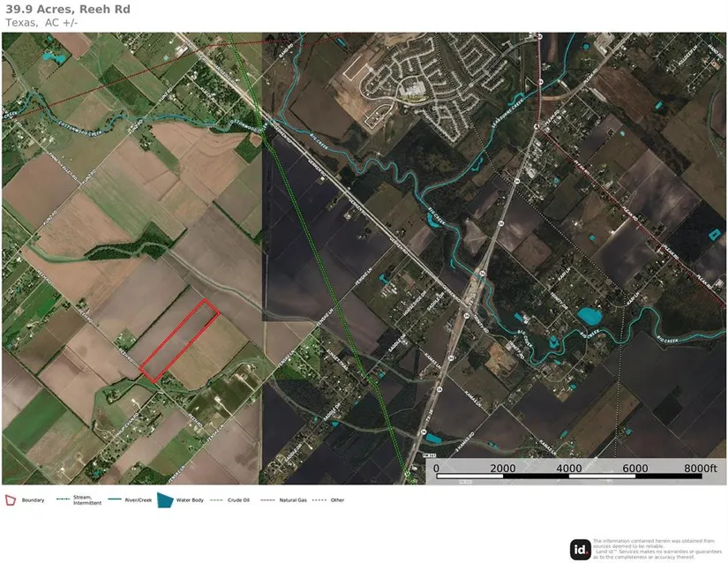Click the Water Body legend label
The height and width of the screenshot is (563, 728).
(191, 500)
